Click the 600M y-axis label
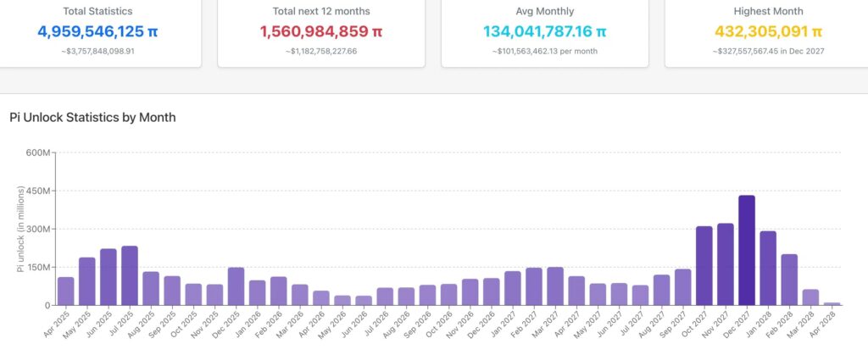Image resolution: width=868 pixels, height=355 pixels. pos(39,153)
